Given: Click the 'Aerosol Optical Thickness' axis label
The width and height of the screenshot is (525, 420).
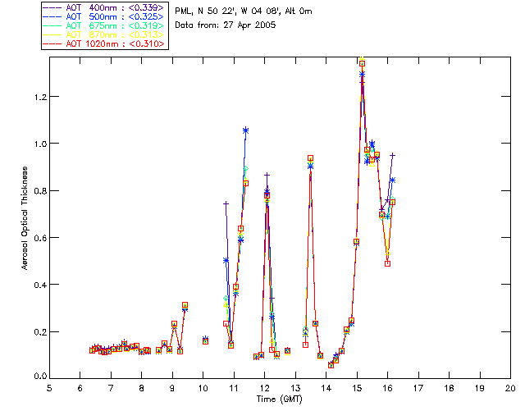Looking at the screenshot, I should 25,218.
